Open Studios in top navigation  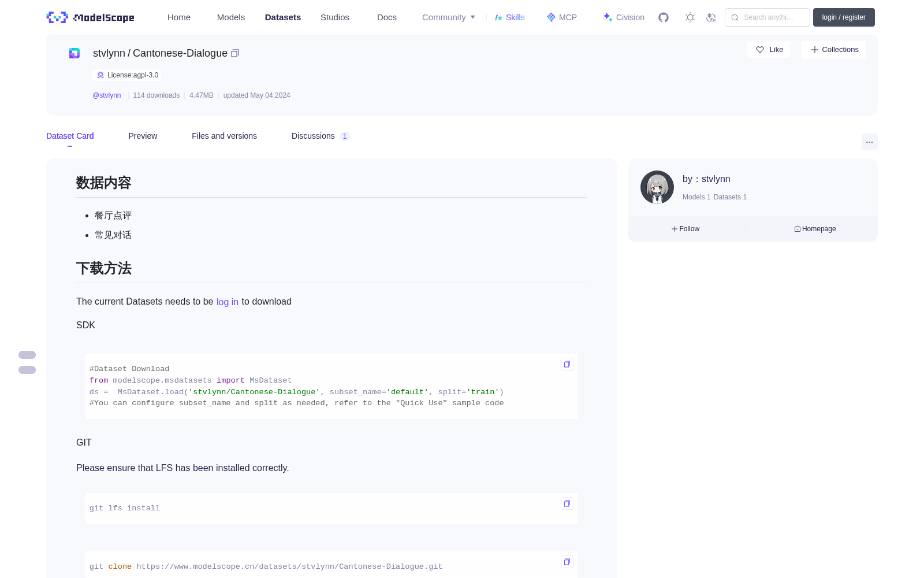pos(335,17)
